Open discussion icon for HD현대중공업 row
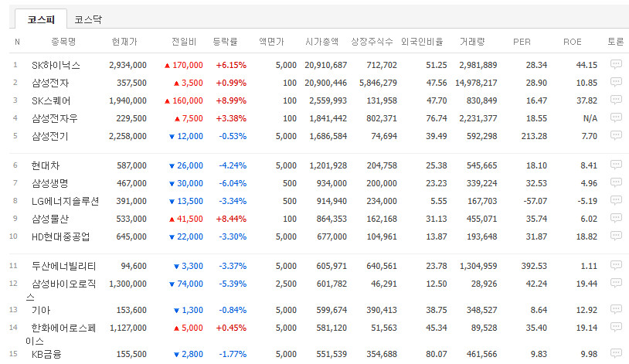Viewport: 629px width, 364px height. coord(616,236)
